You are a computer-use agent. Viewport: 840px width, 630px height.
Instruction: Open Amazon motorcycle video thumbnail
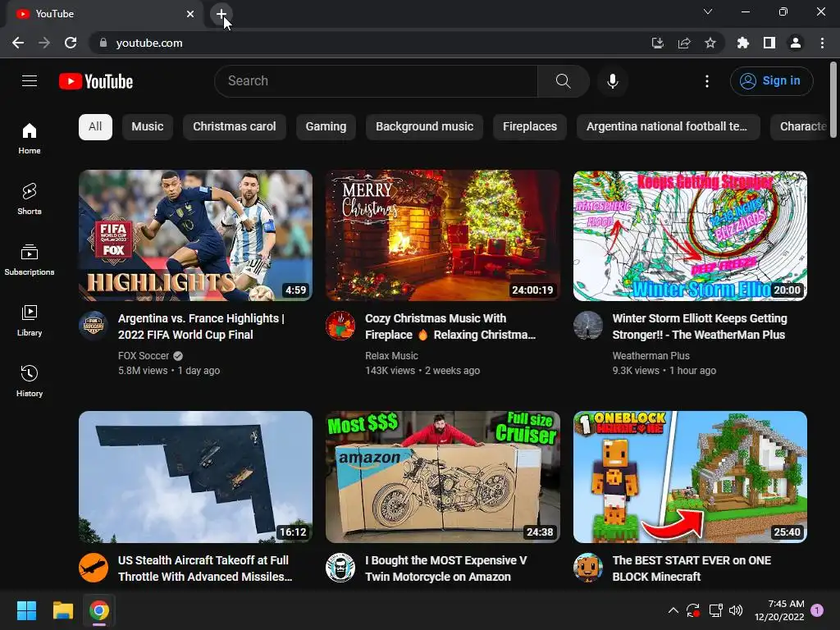(443, 477)
